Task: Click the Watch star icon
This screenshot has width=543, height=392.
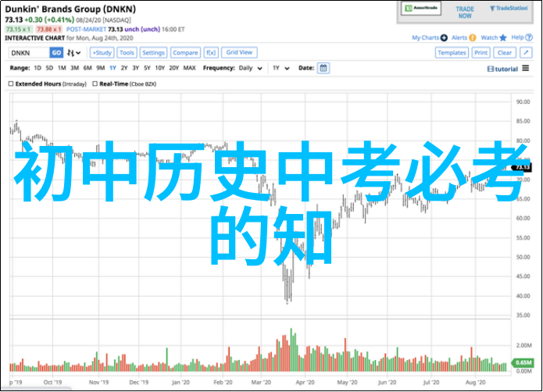Action: click(503, 37)
